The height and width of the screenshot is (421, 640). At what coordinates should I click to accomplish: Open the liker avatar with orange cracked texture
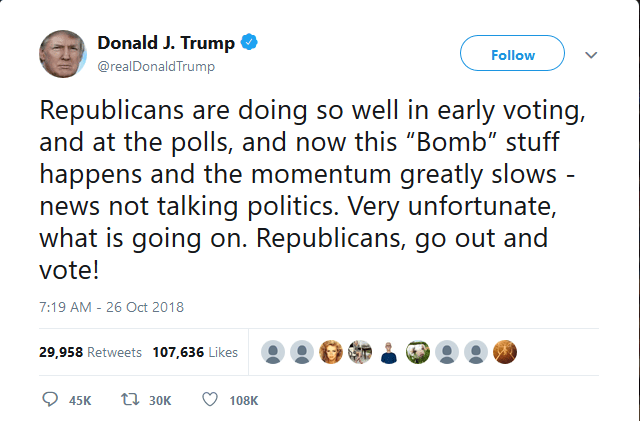tap(505, 352)
